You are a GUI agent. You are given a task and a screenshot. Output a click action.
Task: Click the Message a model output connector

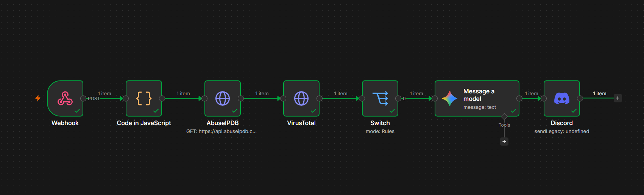click(519, 98)
